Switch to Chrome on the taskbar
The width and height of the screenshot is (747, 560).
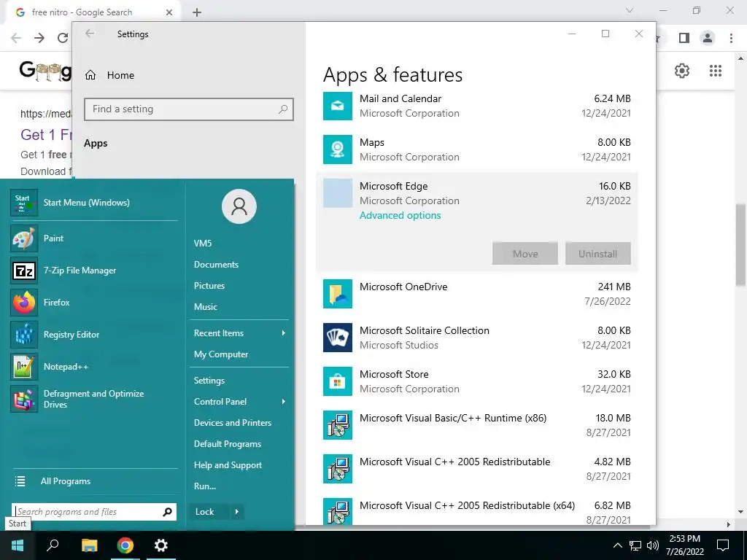pyautogui.click(x=125, y=545)
